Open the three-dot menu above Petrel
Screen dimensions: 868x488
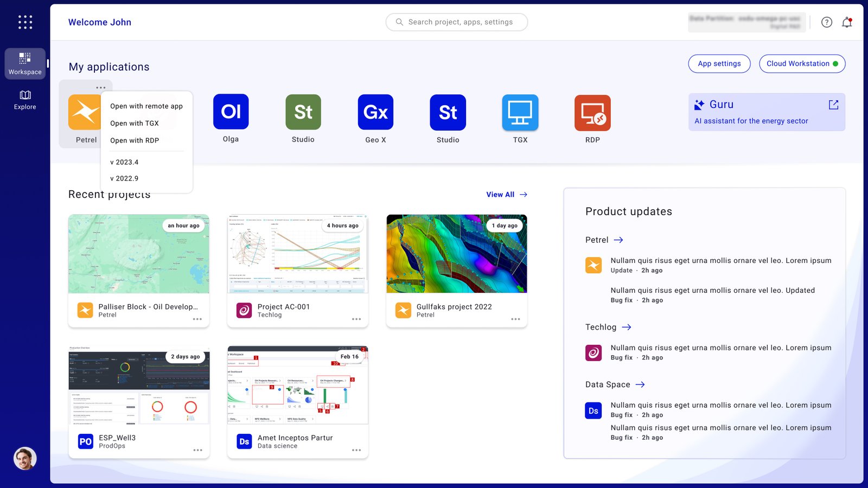pyautogui.click(x=101, y=87)
